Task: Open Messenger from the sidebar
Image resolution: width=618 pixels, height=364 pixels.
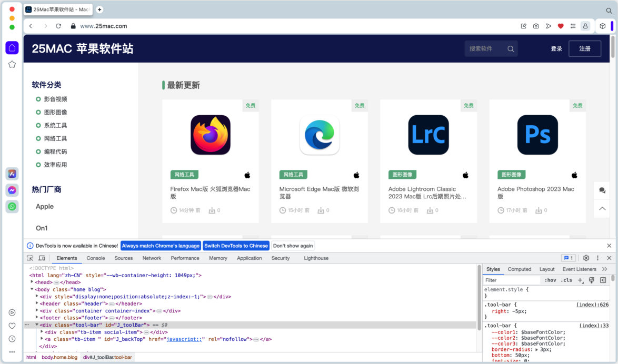Action: (x=12, y=190)
